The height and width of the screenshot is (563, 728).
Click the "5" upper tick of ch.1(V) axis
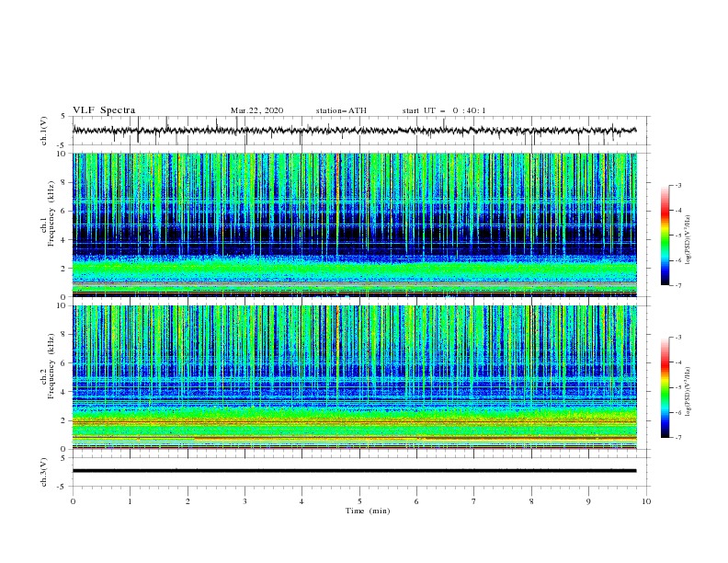pyautogui.click(x=63, y=116)
